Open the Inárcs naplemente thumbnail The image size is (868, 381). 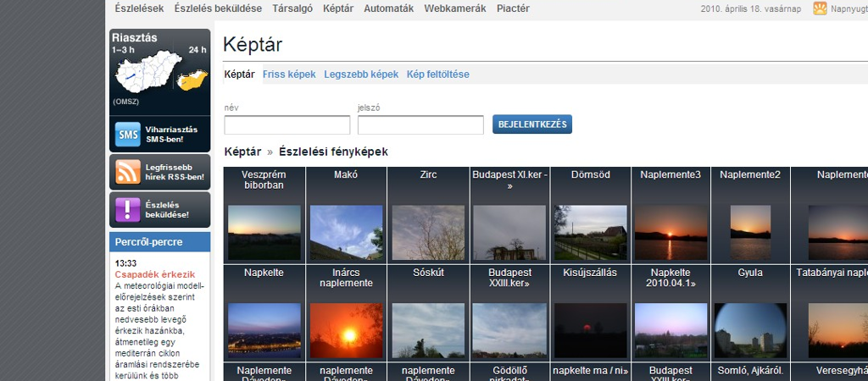[x=346, y=330]
